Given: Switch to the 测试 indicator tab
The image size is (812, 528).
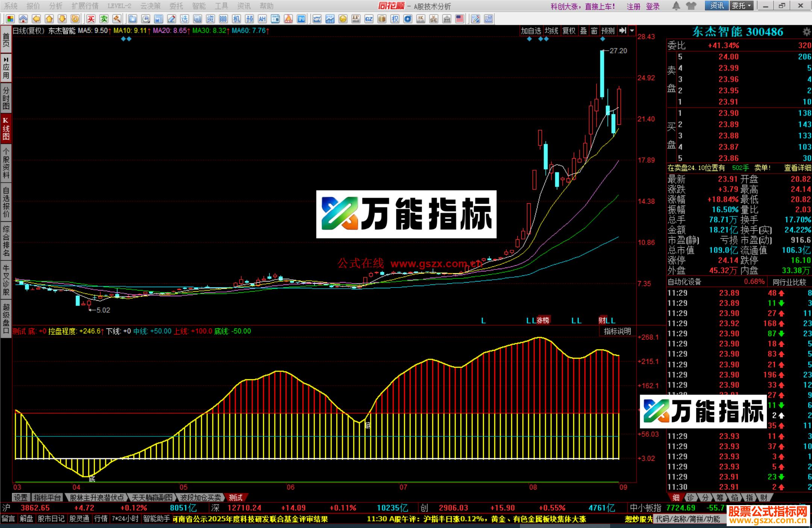Looking at the screenshot, I should point(235,497).
